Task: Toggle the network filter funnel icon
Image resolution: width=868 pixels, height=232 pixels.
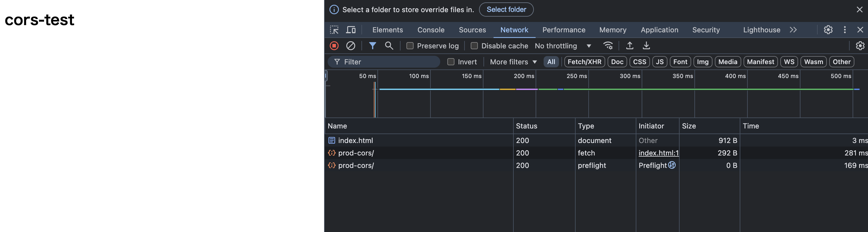Action: coord(372,46)
